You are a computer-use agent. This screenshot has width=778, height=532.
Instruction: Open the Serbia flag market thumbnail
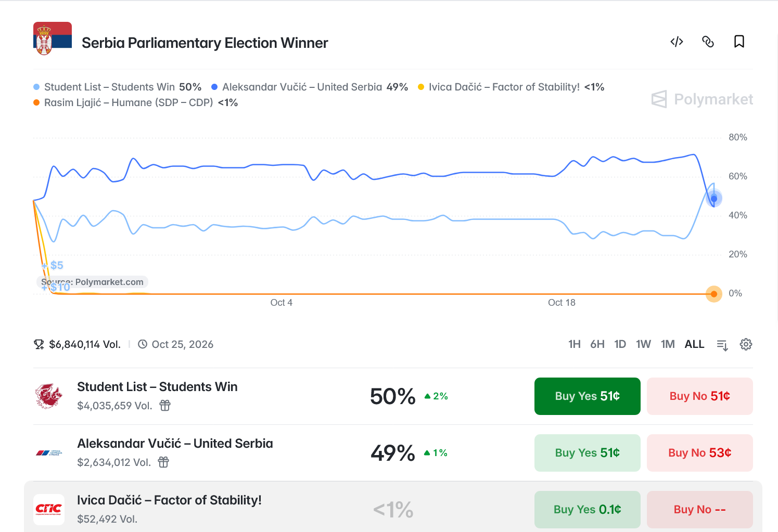[x=53, y=38]
